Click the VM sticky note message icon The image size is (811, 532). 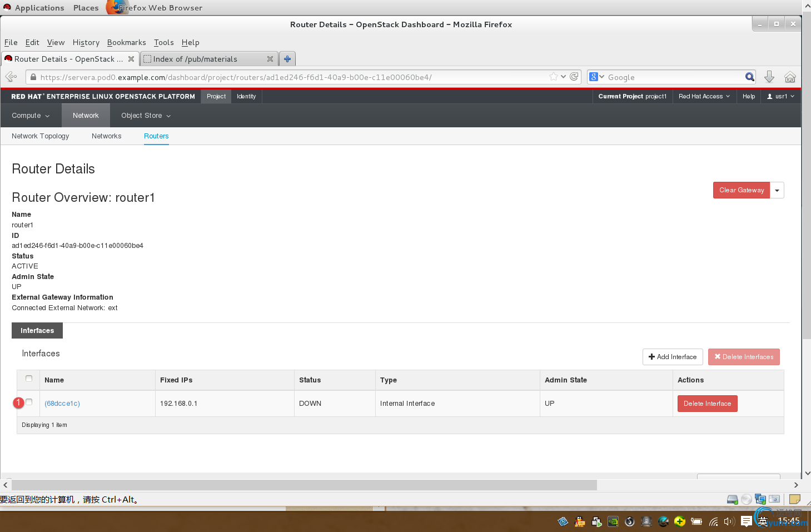(x=795, y=499)
